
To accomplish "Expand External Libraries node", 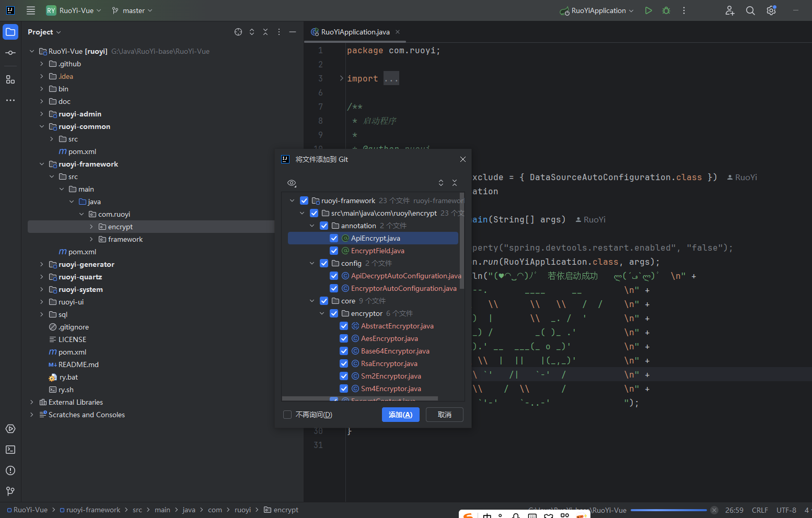I will 32,402.
